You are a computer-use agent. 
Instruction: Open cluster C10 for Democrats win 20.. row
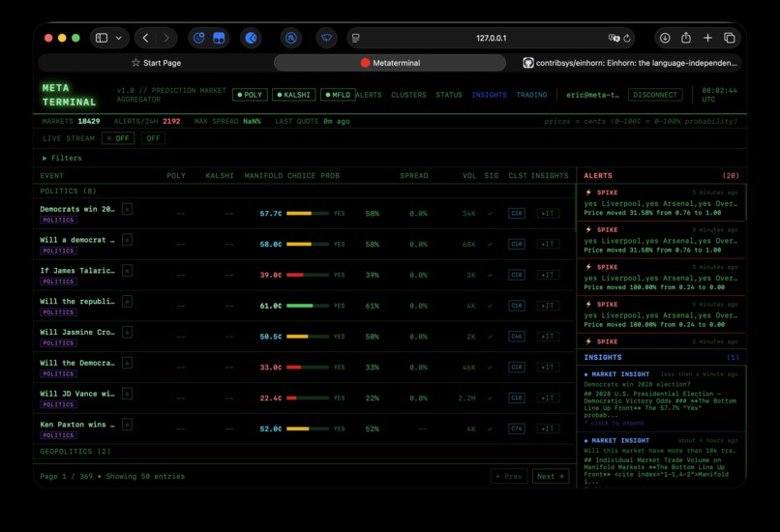pyautogui.click(x=517, y=214)
